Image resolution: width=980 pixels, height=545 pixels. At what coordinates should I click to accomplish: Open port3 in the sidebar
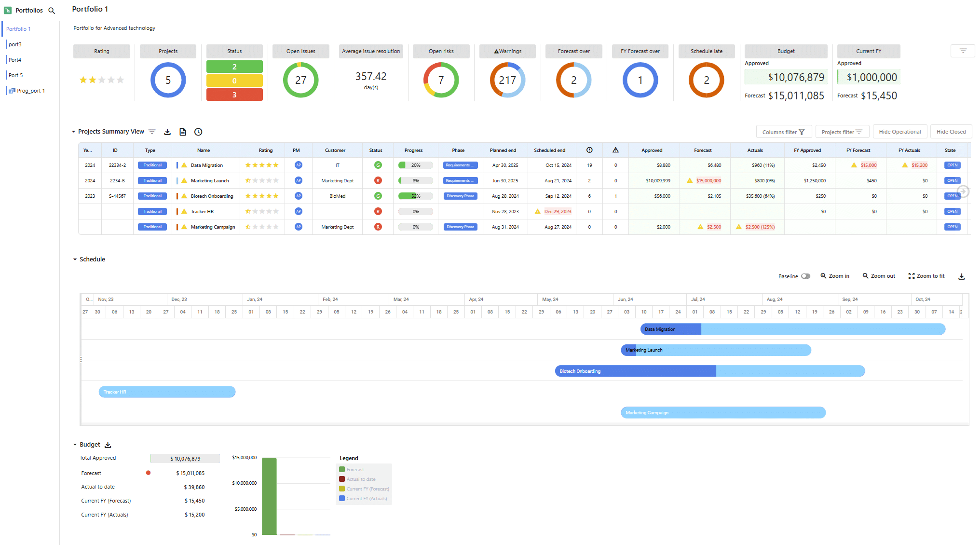click(15, 44)
